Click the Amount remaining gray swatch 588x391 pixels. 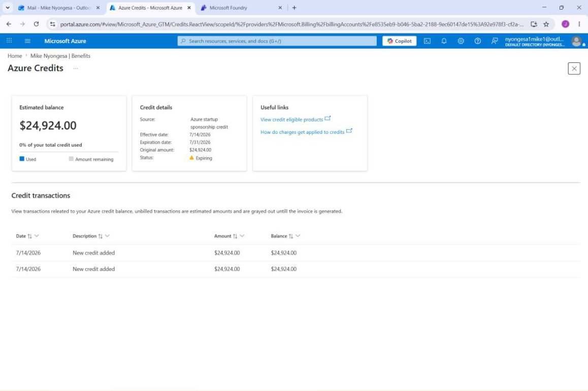[71, 159]
